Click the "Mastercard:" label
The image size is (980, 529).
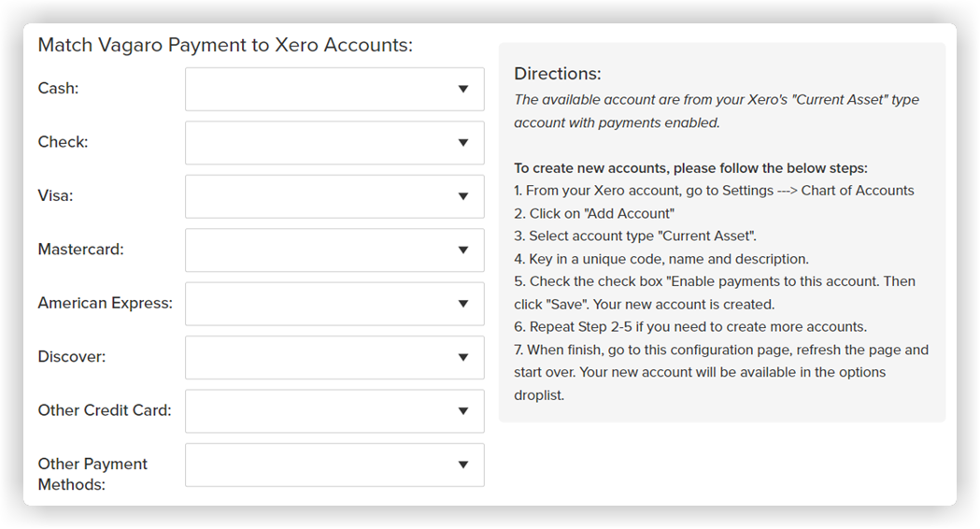(80, 250)
